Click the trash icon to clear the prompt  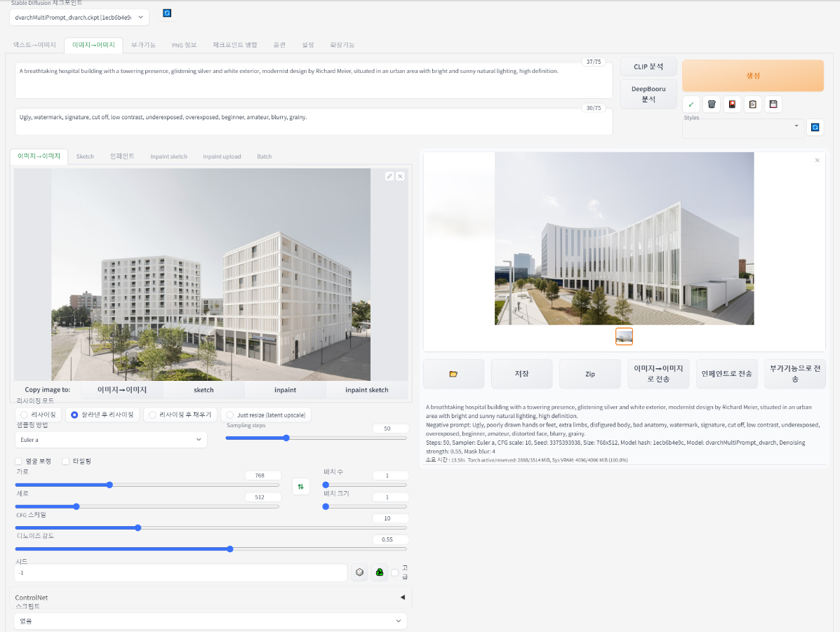(x=712, y=103)
